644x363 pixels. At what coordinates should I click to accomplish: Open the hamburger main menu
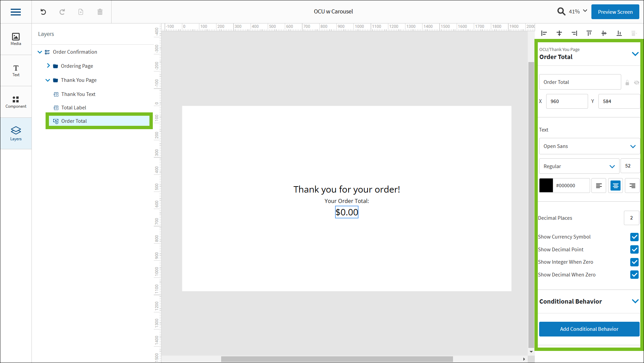(x=16, y=12)
